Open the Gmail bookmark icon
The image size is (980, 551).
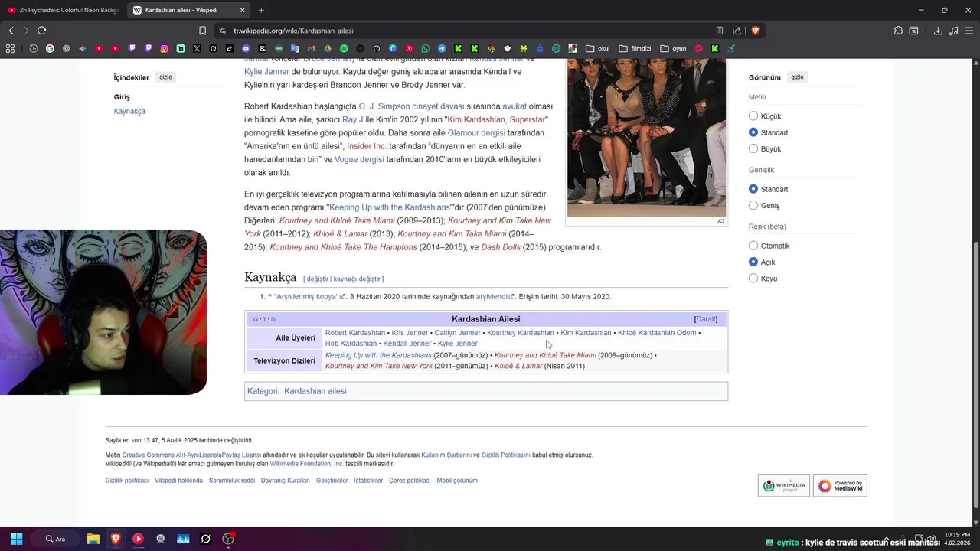(311, 48)
